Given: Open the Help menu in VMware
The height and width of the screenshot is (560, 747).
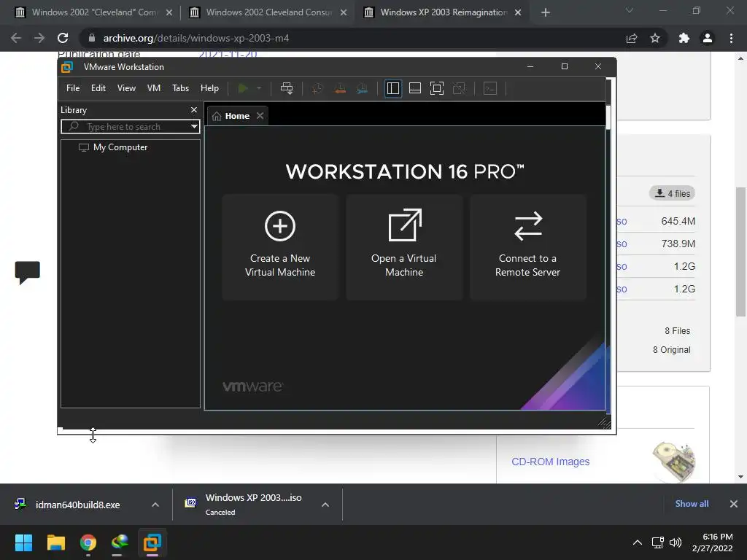Looking at the screenshot, I should (x=209, y=88).
